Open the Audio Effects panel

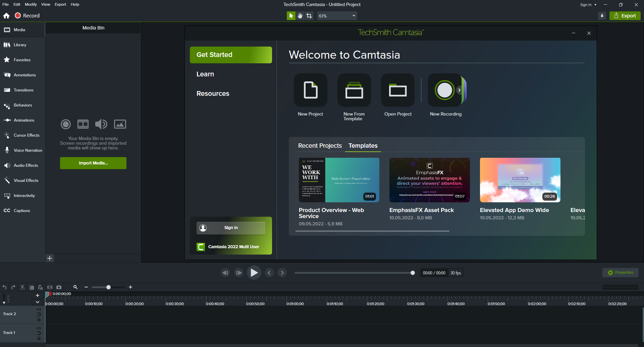[x=22, y=165]
